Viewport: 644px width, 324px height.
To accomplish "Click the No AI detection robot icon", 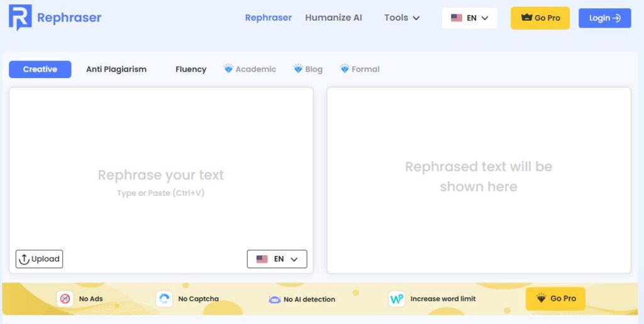I will (x=274, y=299).
